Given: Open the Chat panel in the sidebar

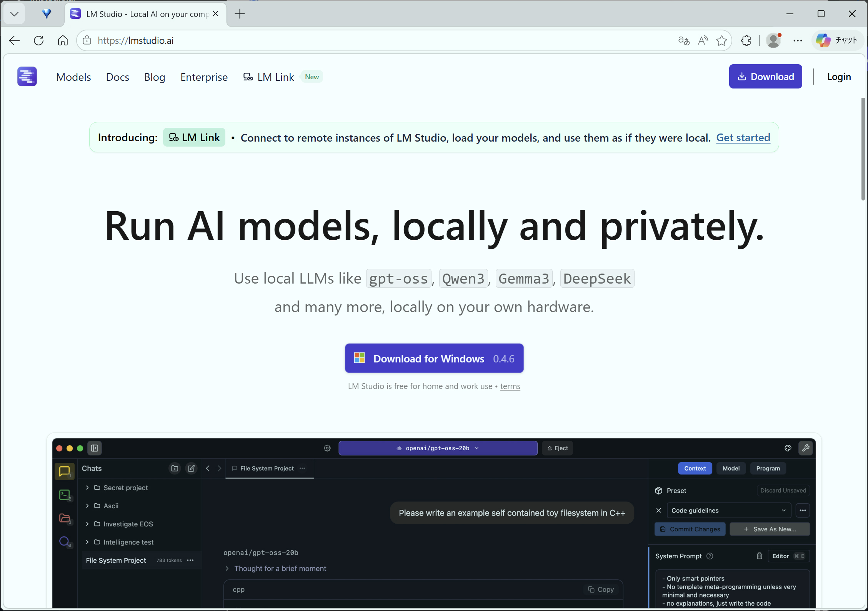Looking at the screenshot, I should click(x=65, y=472).
